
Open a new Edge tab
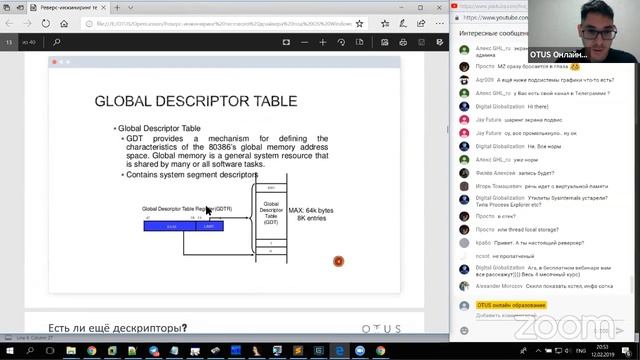[117, 7]
